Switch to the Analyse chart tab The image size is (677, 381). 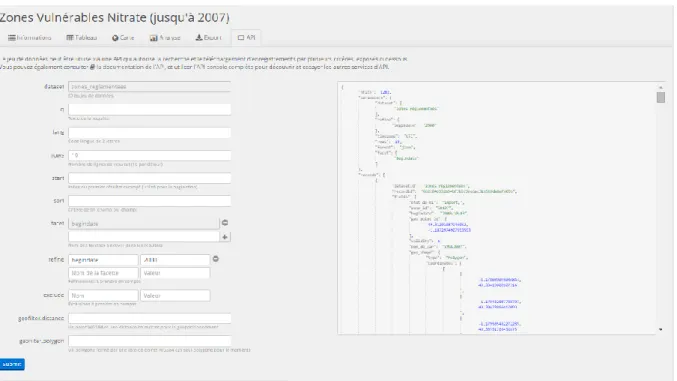click(x=165, y=38)
